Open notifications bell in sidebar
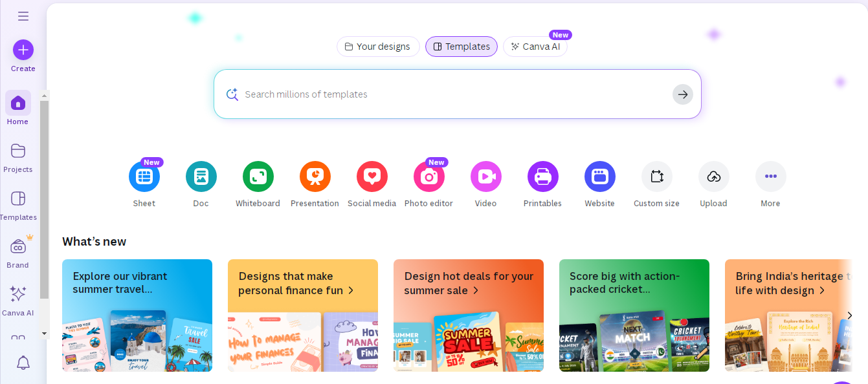868x384 pixels. (x=23, y=363)
